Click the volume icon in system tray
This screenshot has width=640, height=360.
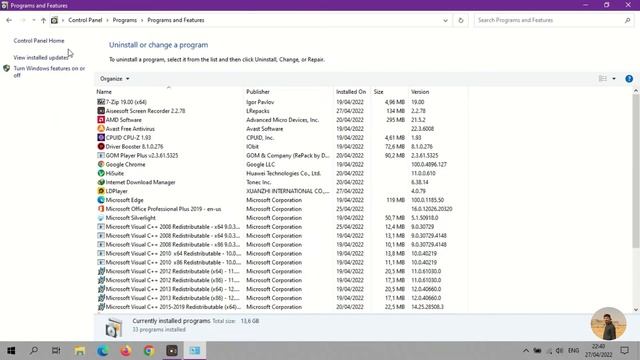pyautogui.click(x=560, y=350)
